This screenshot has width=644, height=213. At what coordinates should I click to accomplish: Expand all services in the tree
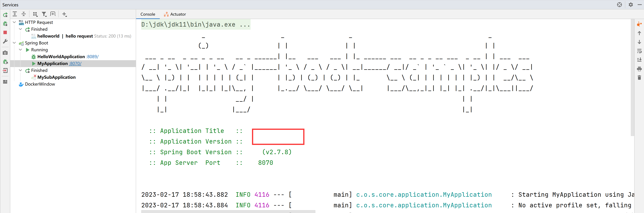(15, 14)
